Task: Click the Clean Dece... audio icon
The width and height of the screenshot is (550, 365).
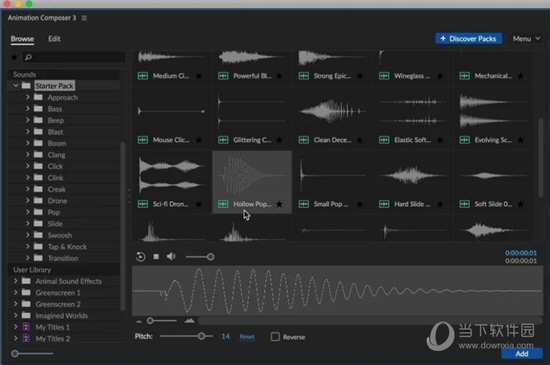Action: click(x=303, y=140)
